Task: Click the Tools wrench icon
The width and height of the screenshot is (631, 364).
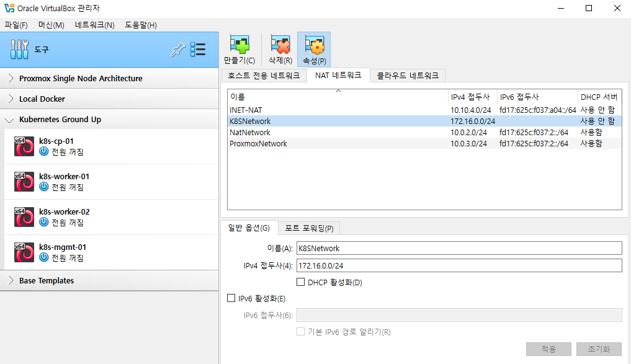Action: coord(19,50)
